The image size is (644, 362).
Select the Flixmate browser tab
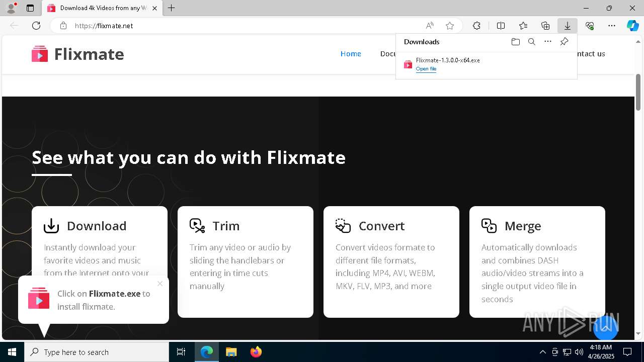pos(101,8)
